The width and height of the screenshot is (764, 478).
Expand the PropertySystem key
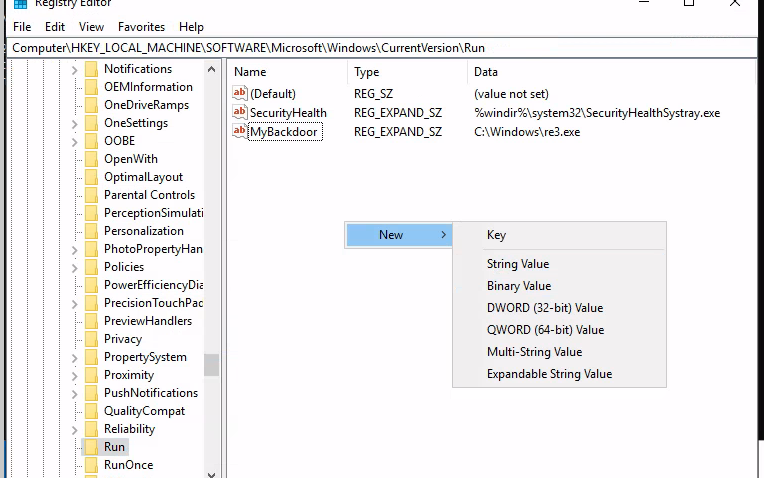coord(75,359)
